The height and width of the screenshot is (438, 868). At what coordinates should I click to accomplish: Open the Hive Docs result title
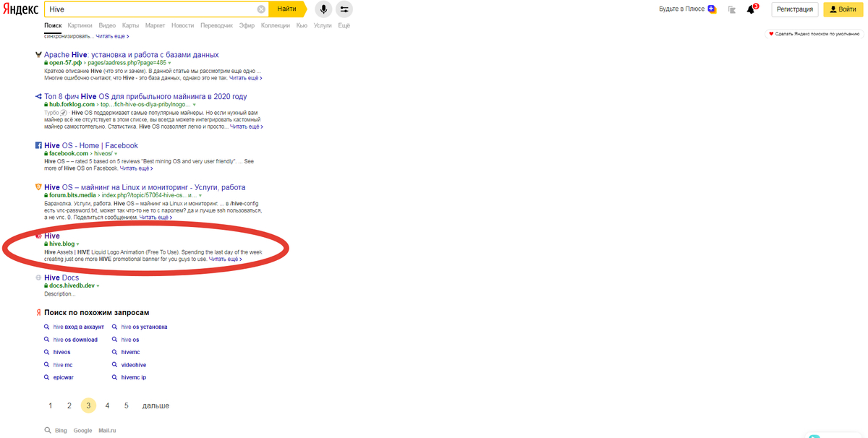click(x=61, y=278)
